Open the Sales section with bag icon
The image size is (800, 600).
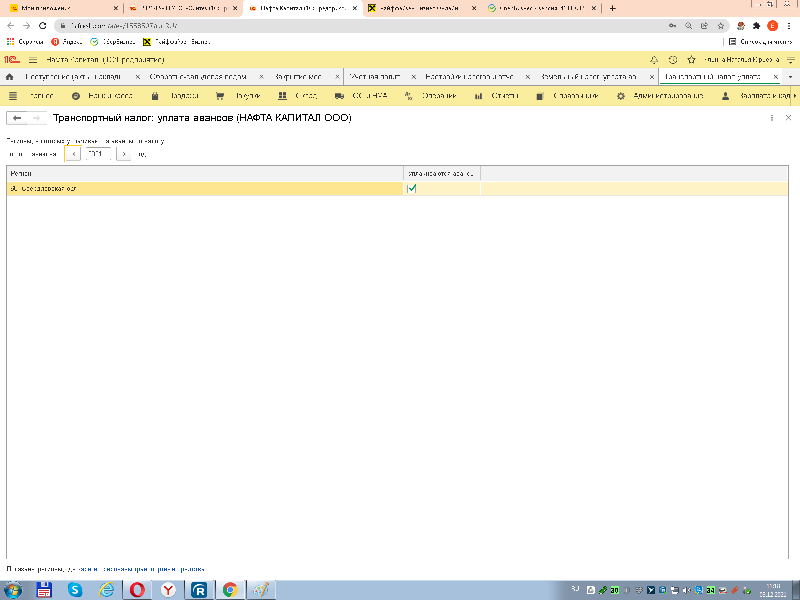pos(176,95)
